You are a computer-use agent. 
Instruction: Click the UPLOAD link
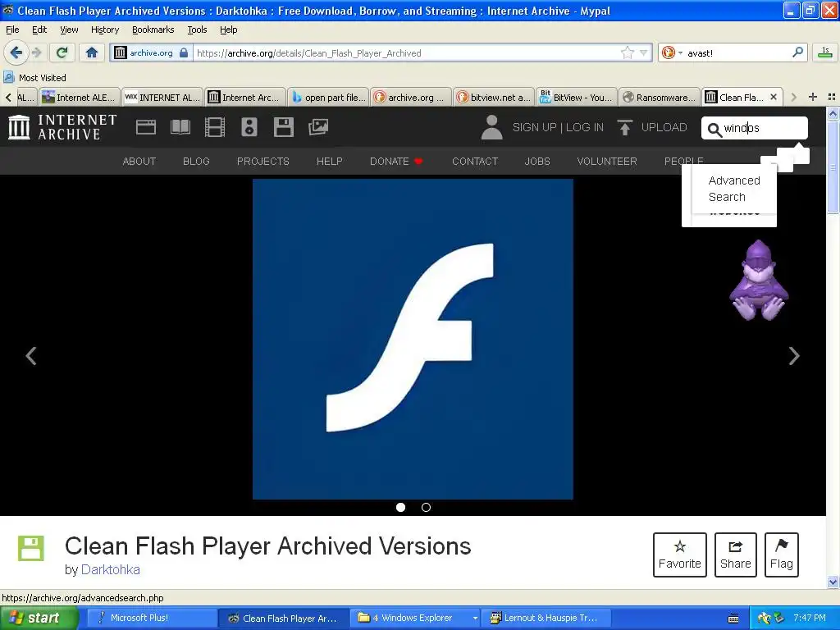(x=652, y=127)
